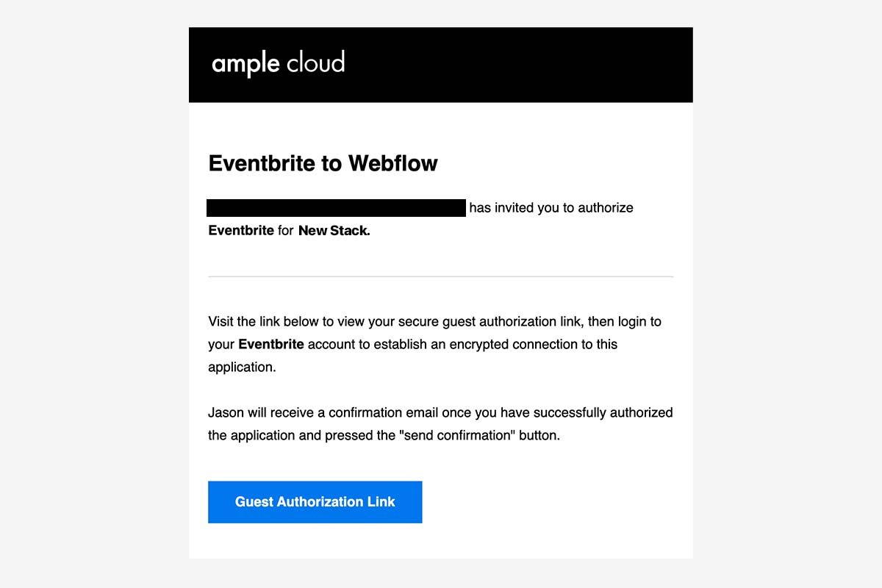
Task: Select the 'Eventbrite to Webflow' heading
Action: (x=323, y=163)
